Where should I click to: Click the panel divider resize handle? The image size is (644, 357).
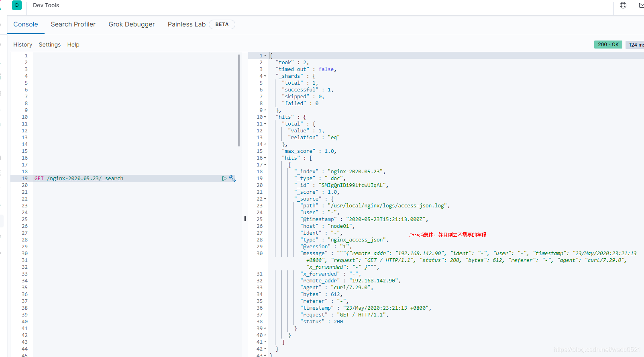point(245,219)
